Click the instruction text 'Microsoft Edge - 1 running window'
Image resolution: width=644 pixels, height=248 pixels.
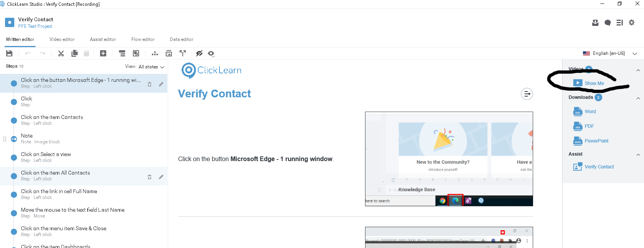[x=281, y=159]
